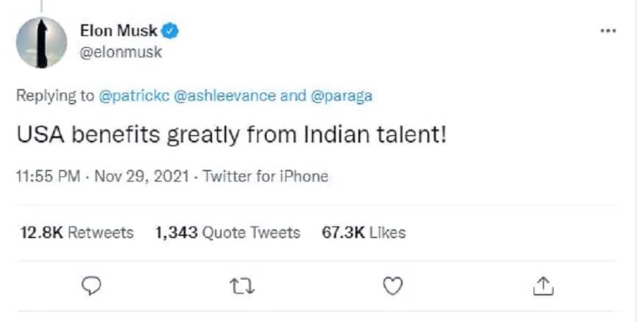644x322 pixels.
Task: See who gave the 67.3K Likes
Action: [364, 233]
